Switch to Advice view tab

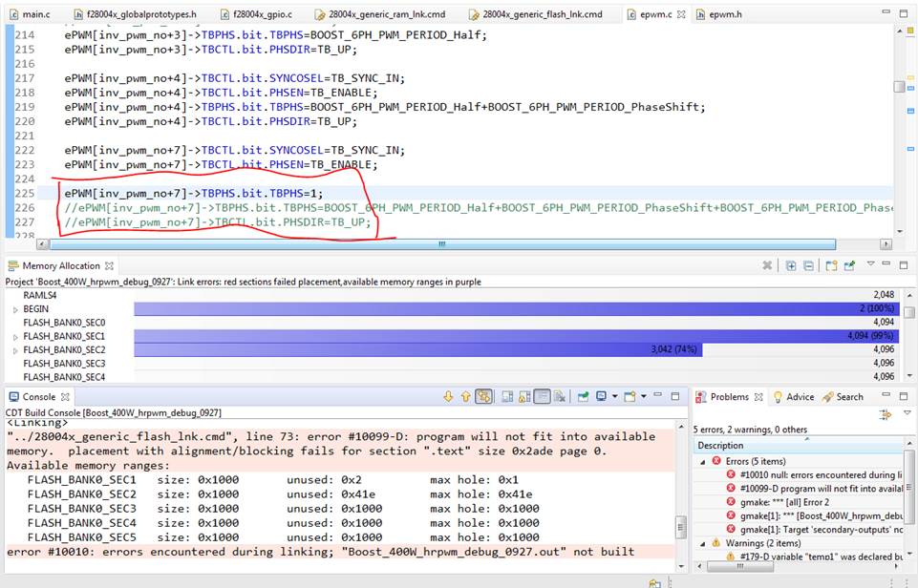(793, 397)
